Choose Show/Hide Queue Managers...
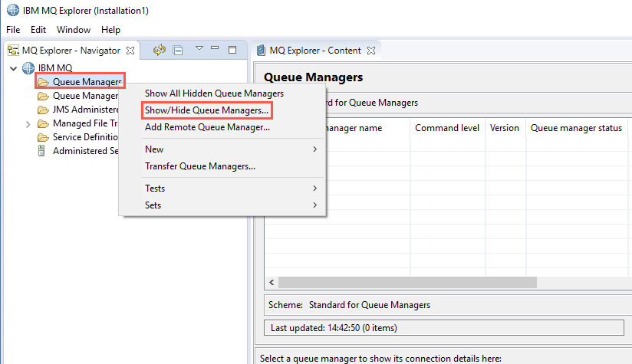Image resolution: width=632 pixels, height=364 pixels. click(222, 110)
